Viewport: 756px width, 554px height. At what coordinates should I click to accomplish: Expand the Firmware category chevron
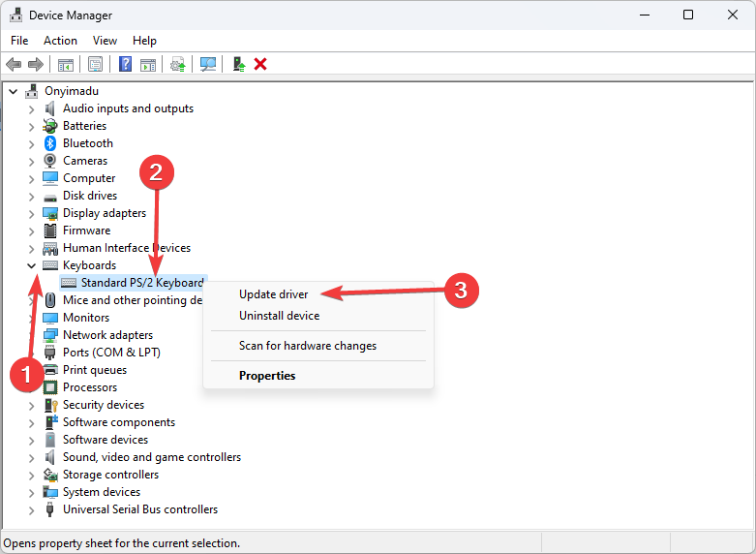(31, 231)
